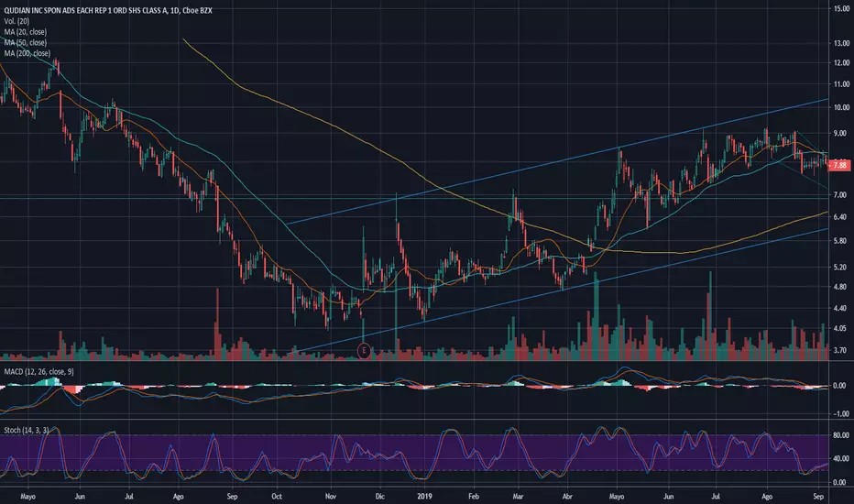This screenshot has width=854, height=504.
Task: Open the Stoch (14, 3, 3) legend
Action: pyautogui.click(x=27, y=431)
